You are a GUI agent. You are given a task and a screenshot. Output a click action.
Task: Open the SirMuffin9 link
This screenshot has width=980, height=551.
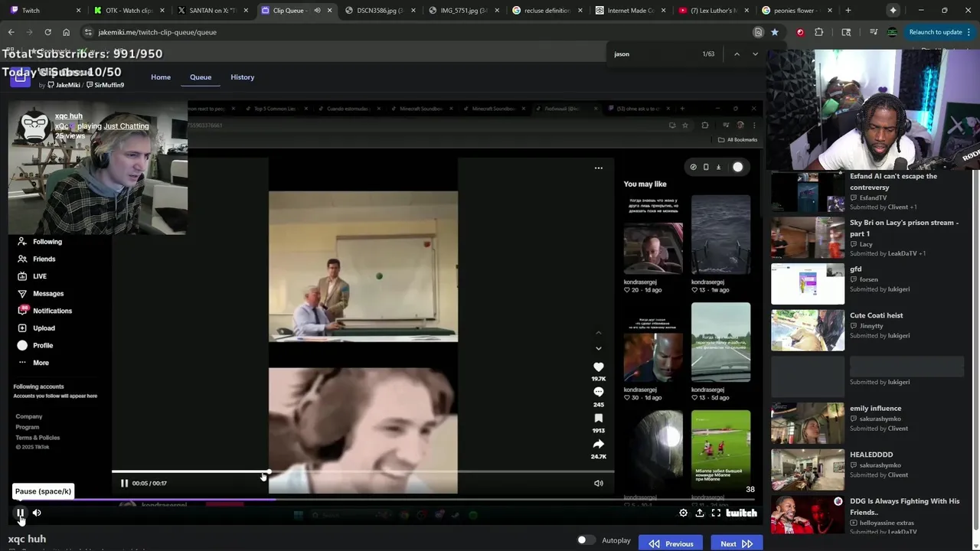[x=106, y=85]
